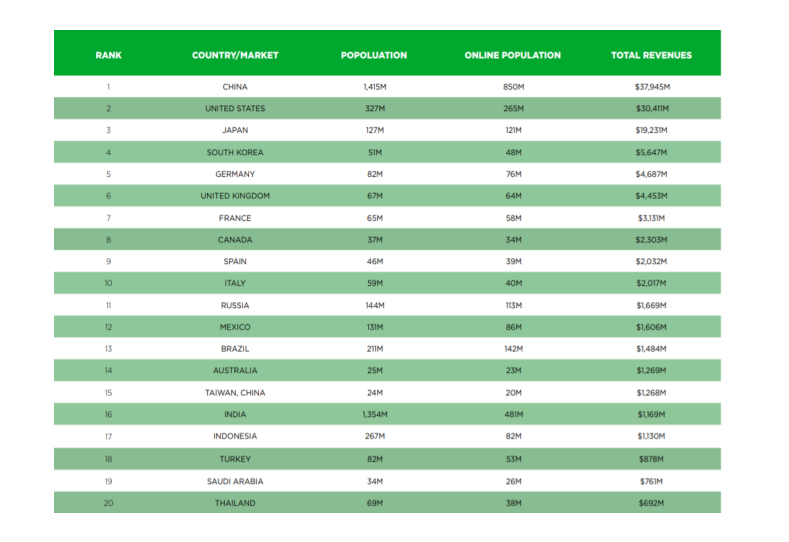
Task: Click the GERMANY country name
Action: (x=235, y=174)
